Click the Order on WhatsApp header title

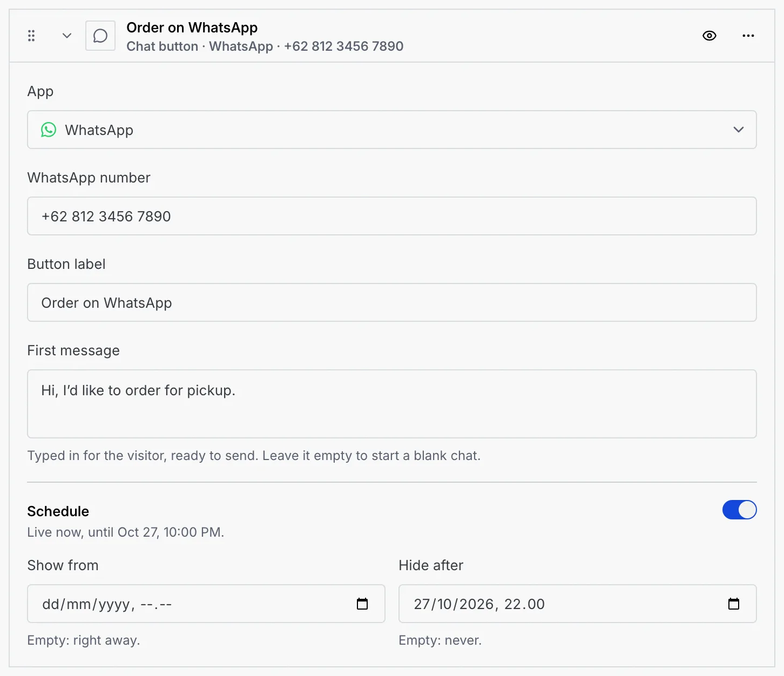pyautogui.click(x=192, y=28)
